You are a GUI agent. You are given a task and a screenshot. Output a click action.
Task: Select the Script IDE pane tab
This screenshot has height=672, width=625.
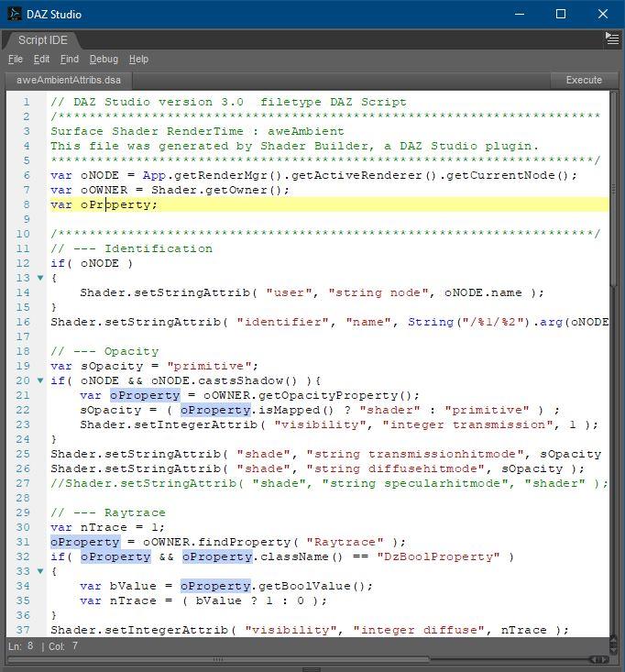coord(42,40)
